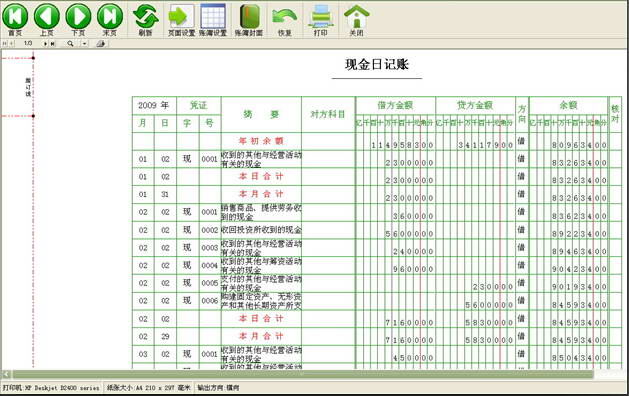Screen dimensions: 629x396
Task: Click the 摘要 column header
Action: [261, 114]
